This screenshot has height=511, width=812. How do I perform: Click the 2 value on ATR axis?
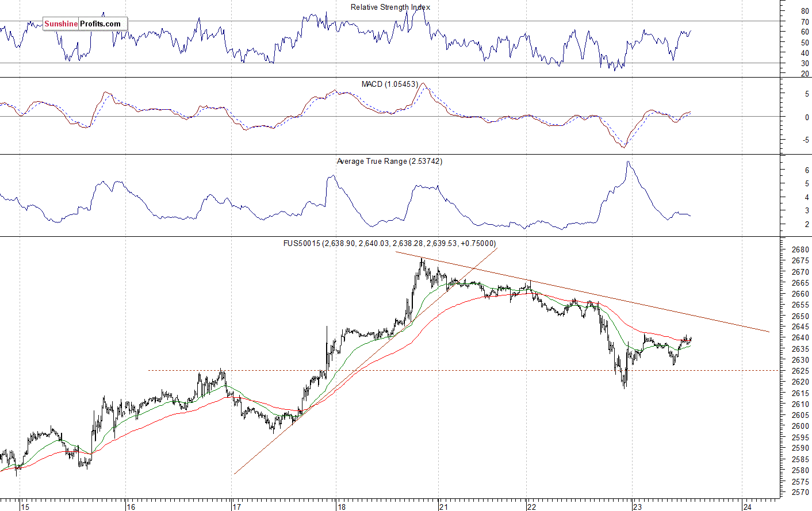(x=807, y=225)
